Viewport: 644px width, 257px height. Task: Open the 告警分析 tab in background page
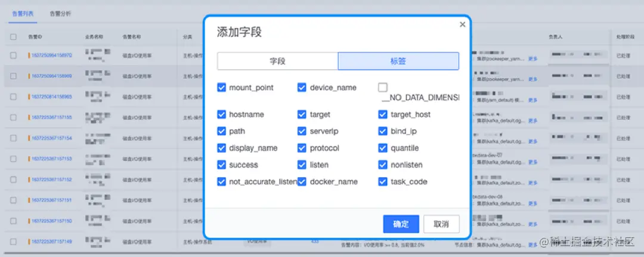[x=60, y=14]
